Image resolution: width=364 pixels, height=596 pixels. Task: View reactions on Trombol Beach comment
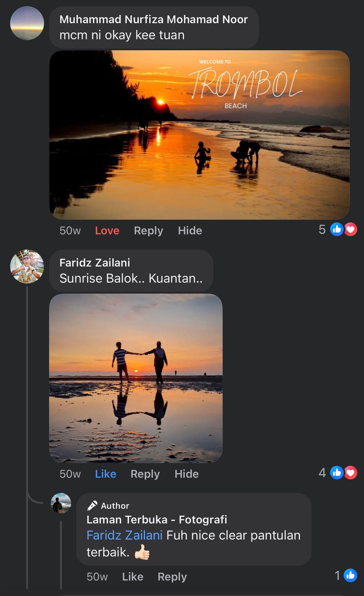[343, 229]
